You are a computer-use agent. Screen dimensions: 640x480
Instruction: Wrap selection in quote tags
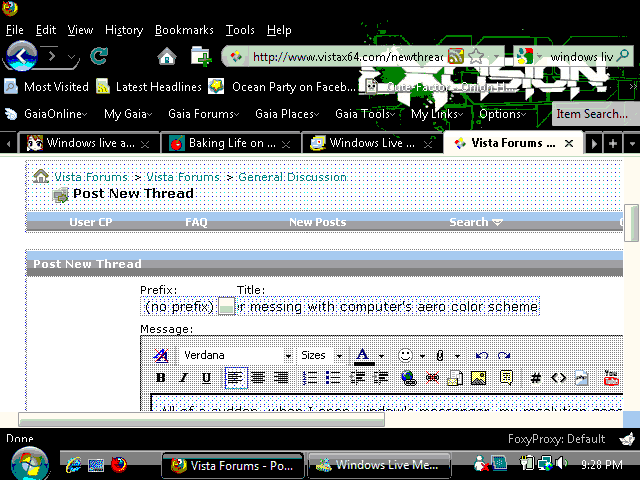point(507,378)
